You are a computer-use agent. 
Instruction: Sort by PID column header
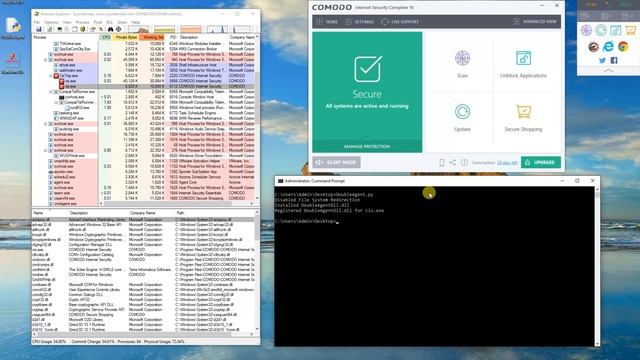click(x=173, y=37)
